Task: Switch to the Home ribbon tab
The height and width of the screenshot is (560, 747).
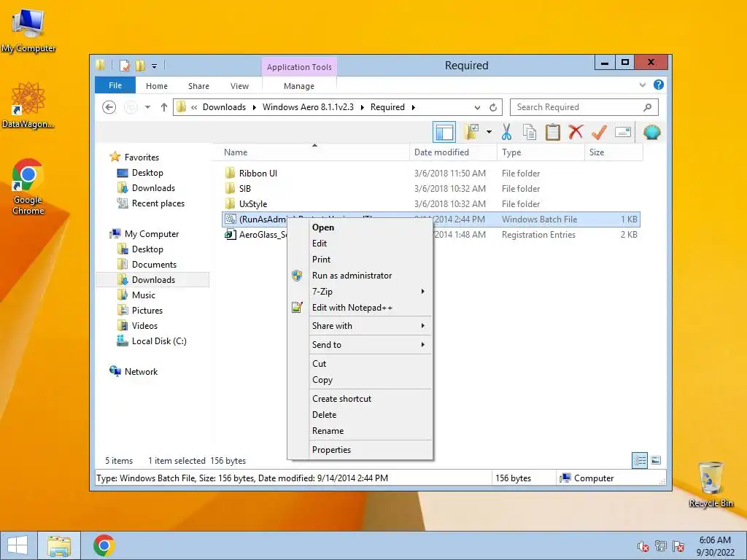Action: pyautogui.click(x=157, y=86)
